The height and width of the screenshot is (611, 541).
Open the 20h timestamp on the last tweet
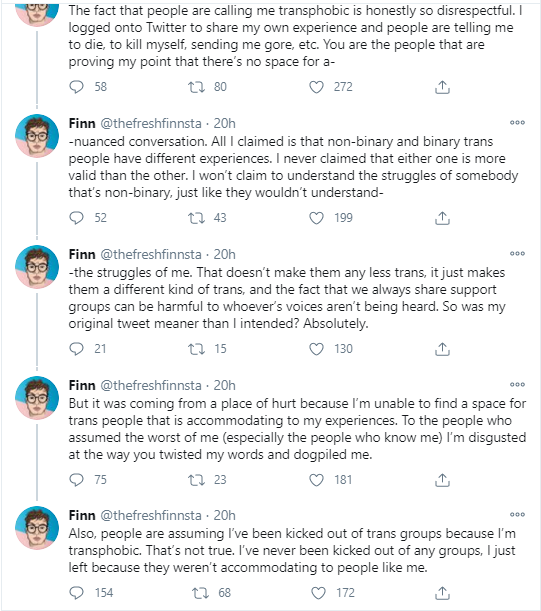tap(224, 516)
